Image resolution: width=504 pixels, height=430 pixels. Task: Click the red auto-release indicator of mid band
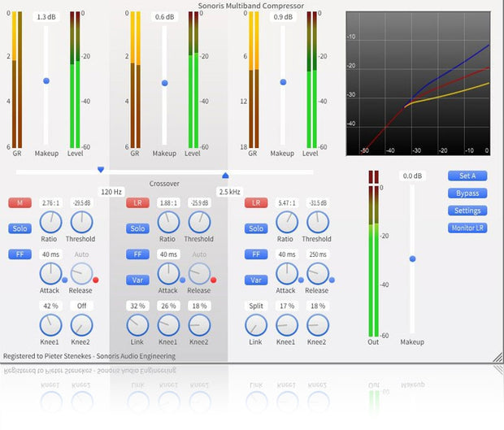click(213, 280)
